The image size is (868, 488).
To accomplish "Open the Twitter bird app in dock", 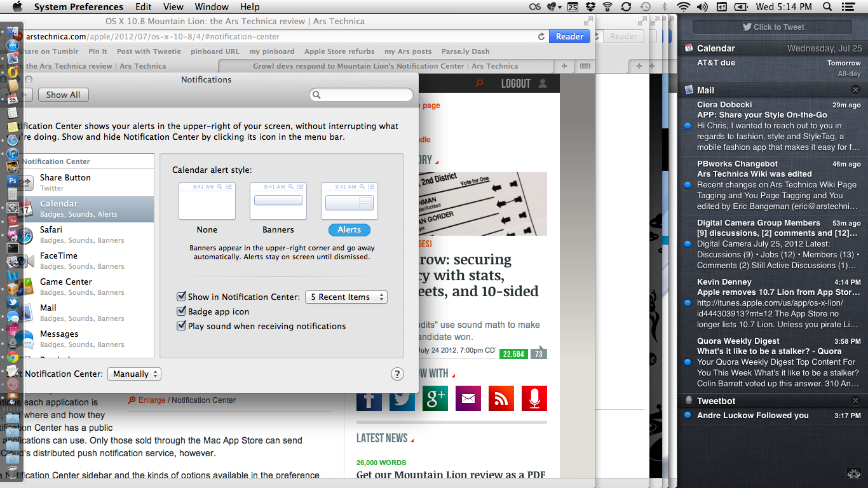I will pyautogui.click(x=13, y=302).
